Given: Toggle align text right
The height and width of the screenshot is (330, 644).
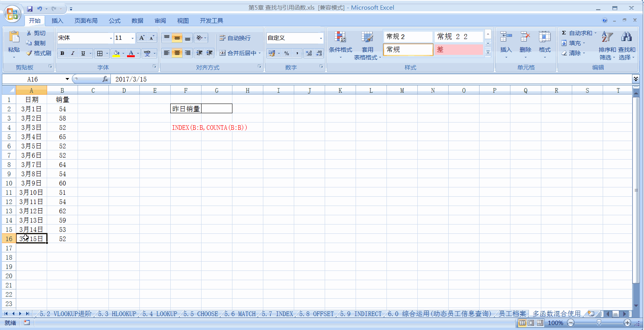Looking at the screenshot, I should coord(187,53).
